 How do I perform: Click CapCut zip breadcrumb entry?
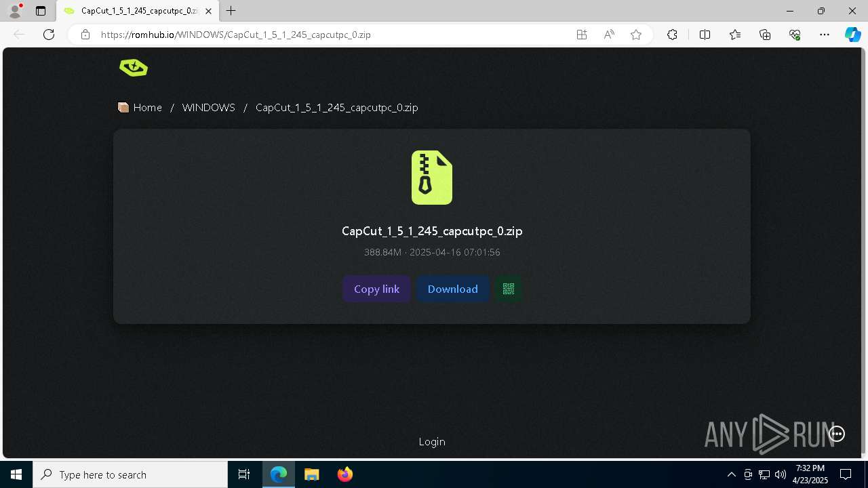click(337, 107)
